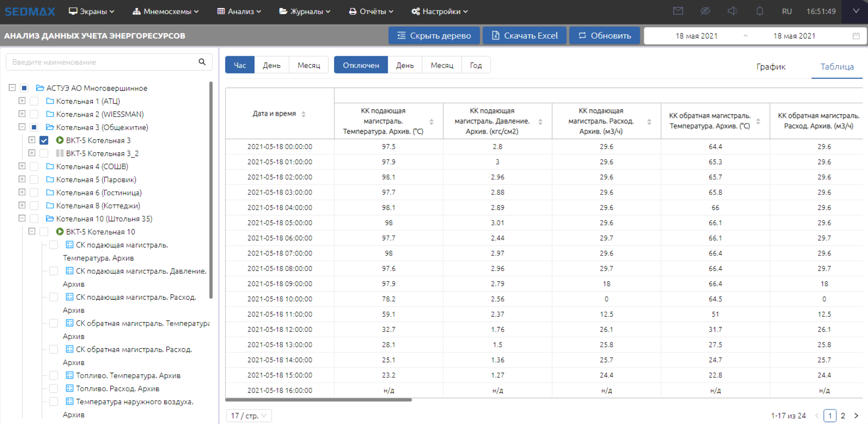Click the mail envelope icon in top bar

coord(678,11)
